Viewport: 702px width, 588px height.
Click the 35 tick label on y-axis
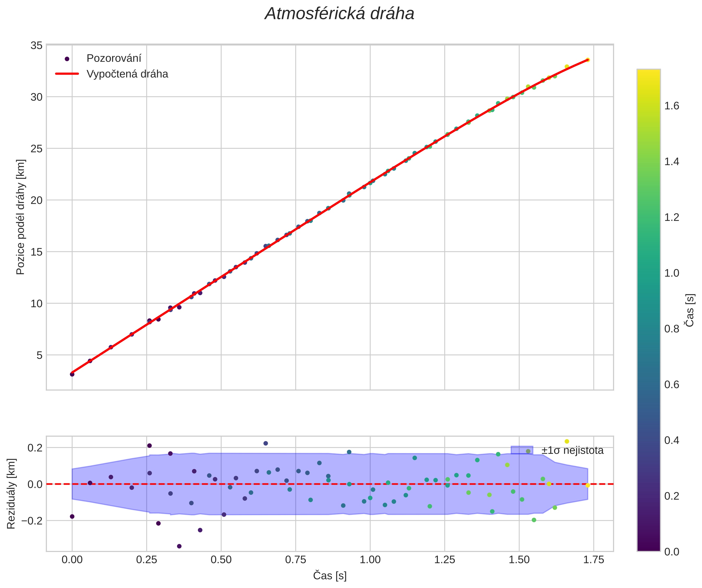[x=37, y=45]
